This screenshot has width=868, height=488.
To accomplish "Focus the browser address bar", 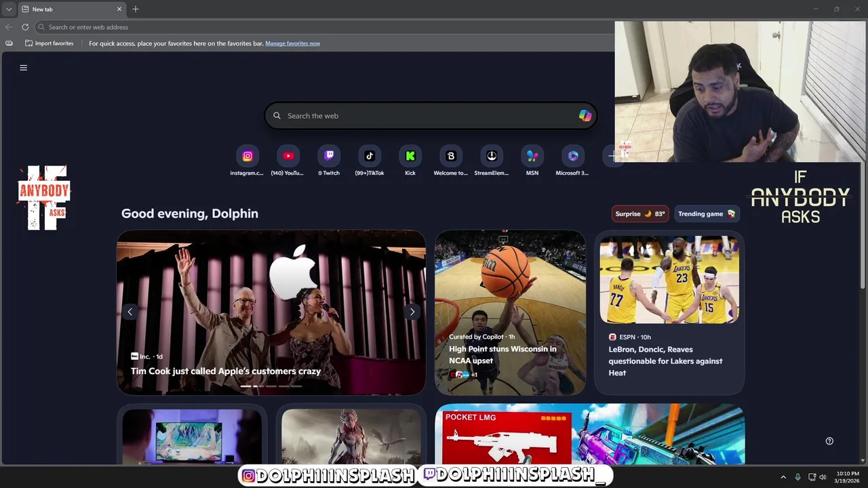I will 324,27.
